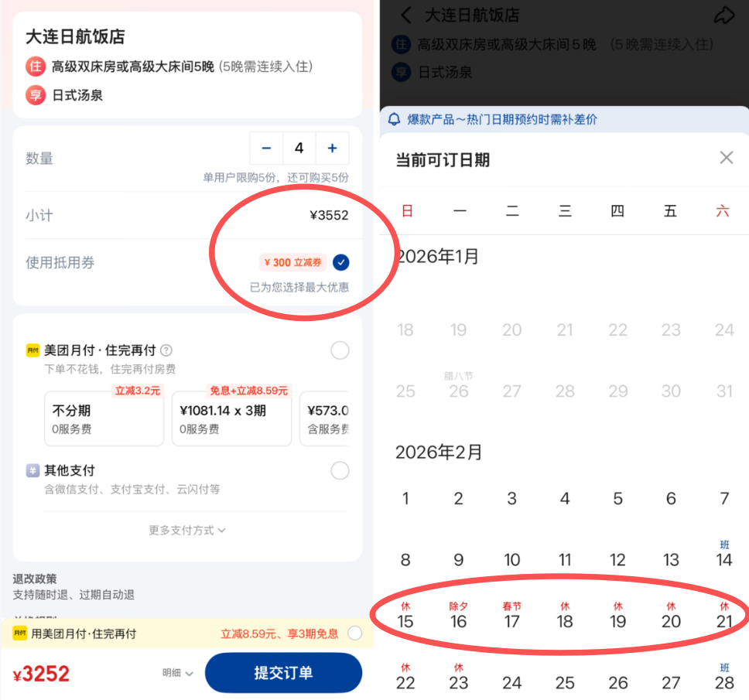Increase quantity with the plus button

pos(332,148)
